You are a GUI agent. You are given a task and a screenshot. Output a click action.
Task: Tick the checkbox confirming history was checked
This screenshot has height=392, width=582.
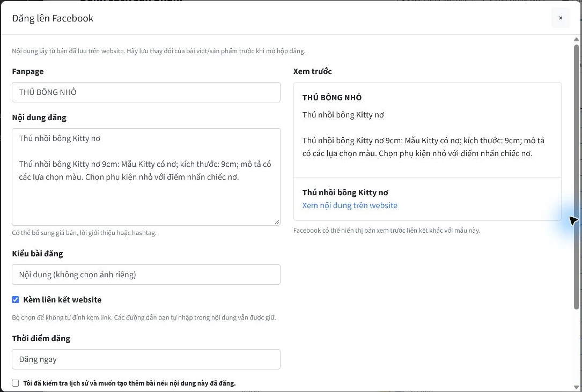pos(15,383)
